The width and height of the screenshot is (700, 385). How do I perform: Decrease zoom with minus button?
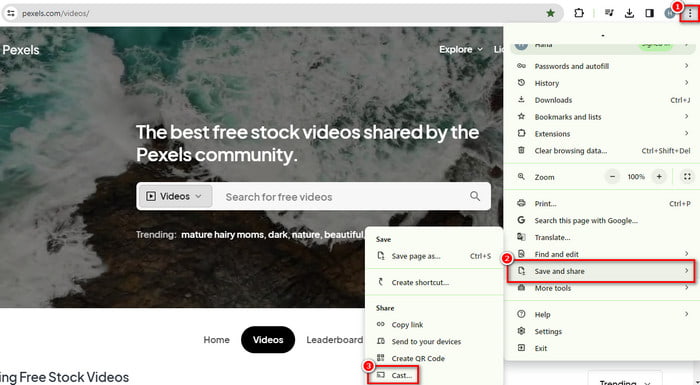tap(612, 177)
